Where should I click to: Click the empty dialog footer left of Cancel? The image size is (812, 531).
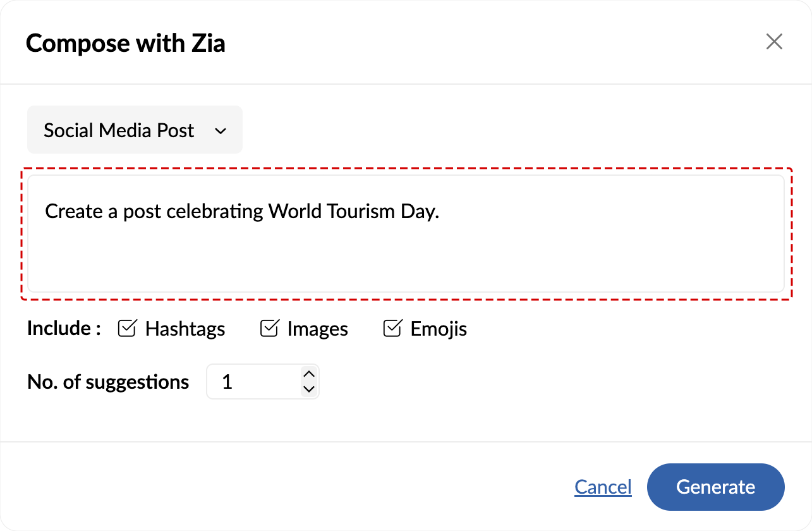(x=284, y=487)
